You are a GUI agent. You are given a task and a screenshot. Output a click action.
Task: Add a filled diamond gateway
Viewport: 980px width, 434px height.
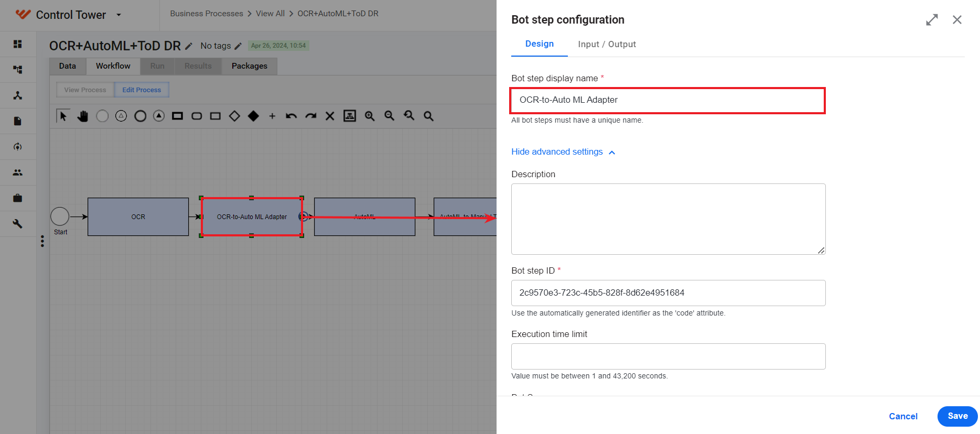point(253,116)
